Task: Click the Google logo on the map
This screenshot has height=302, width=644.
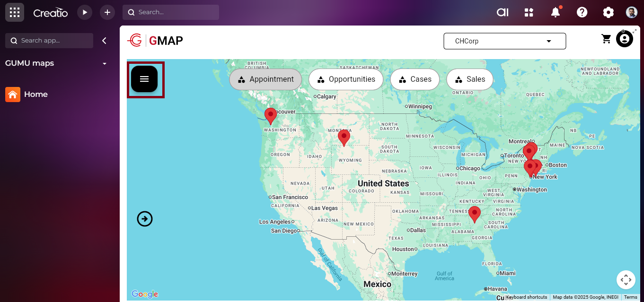Action: [144, 294]
